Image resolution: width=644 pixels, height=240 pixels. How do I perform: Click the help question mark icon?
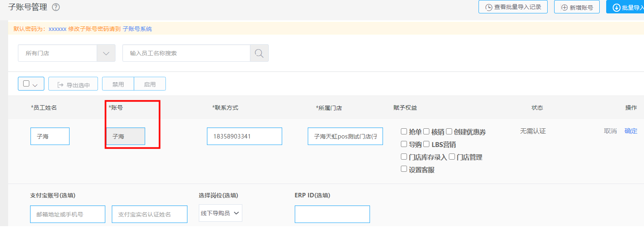(x=56, y=7)
